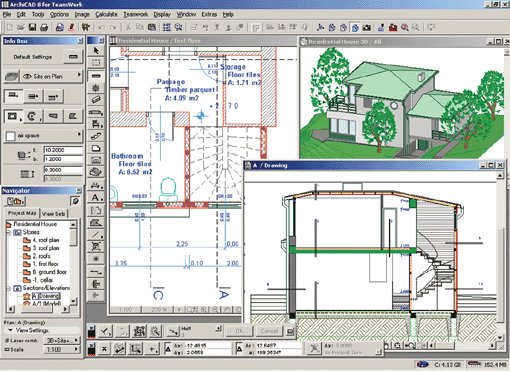Click the Save floppy disk icon
Screen dimensions: 510x371
coord(32,27)
